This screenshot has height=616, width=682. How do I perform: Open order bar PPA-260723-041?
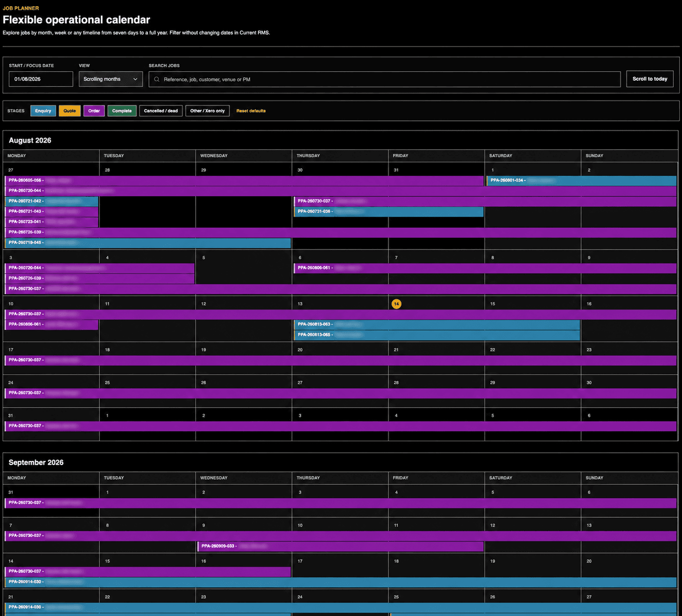[52, 222]
